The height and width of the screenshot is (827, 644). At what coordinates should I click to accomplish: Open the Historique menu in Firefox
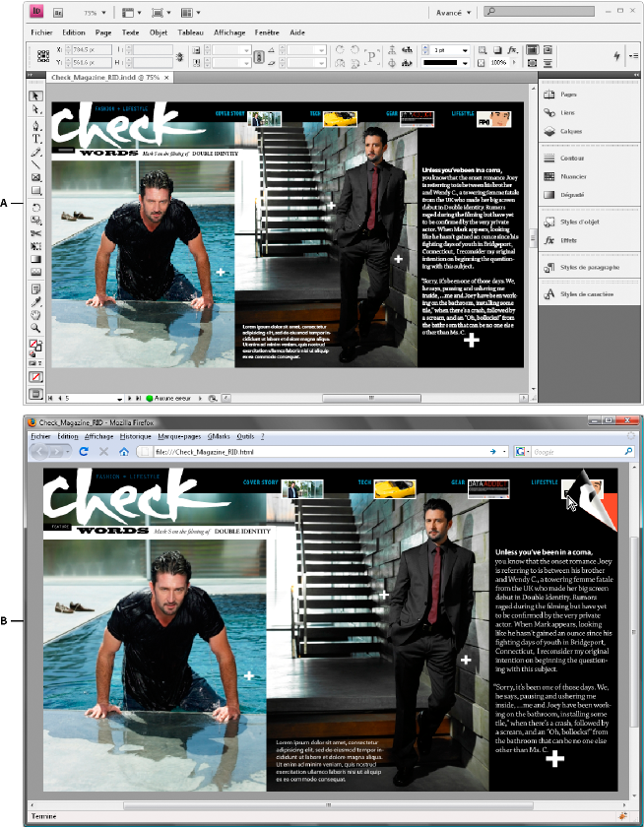(x=136, y=436)
